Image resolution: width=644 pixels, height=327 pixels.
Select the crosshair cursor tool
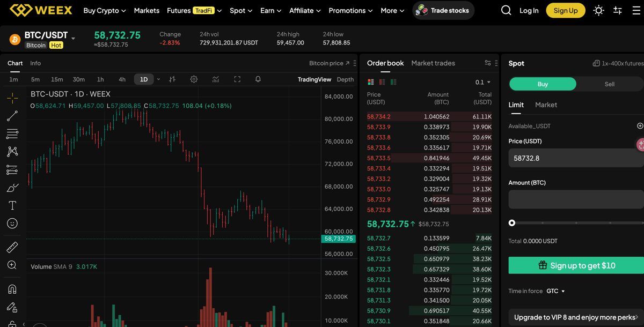[12, 98]
